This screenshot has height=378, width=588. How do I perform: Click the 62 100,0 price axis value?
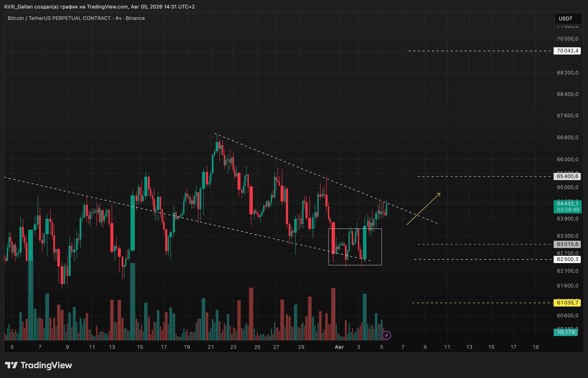[x=567, y=271]
